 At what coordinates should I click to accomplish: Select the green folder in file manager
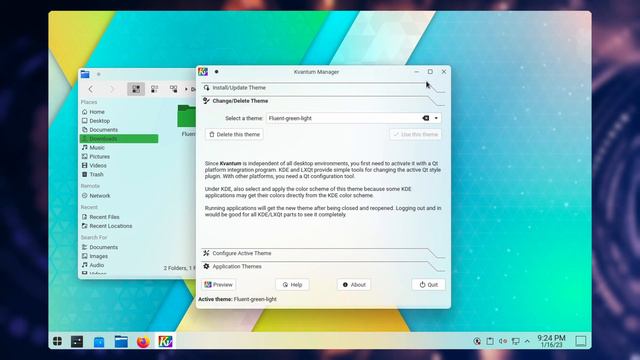(187, 116)
